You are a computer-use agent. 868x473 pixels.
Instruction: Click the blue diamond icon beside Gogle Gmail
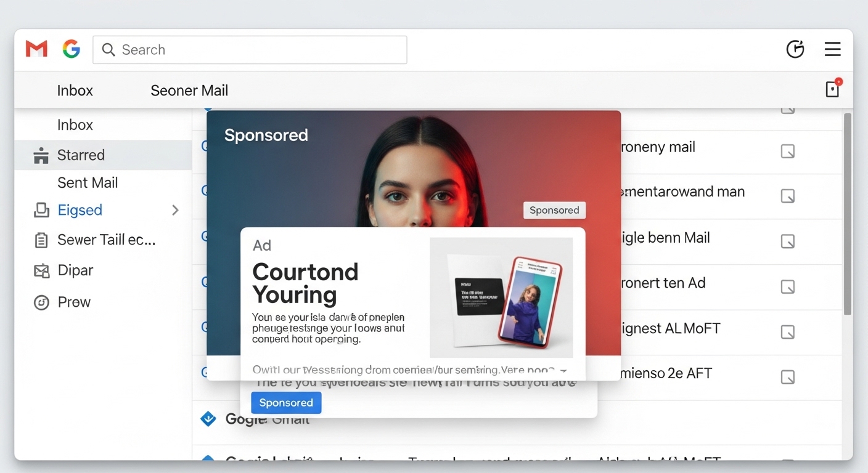[208, 419]
